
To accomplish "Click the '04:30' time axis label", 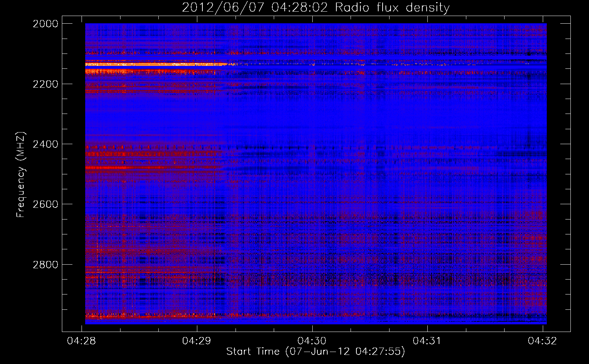I will 312,341.
